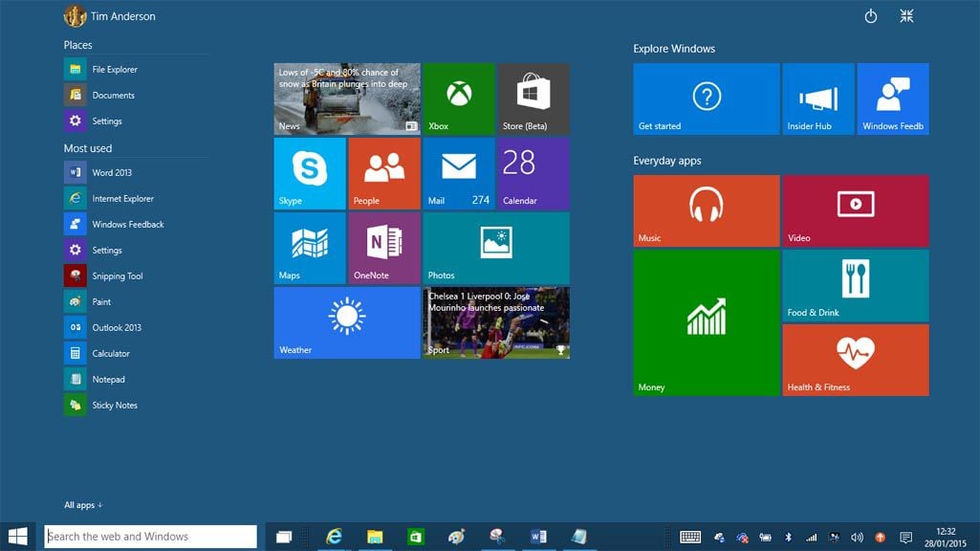Open Paint from the taskbar
This screenshot has width=980, height=551.
point(456,537)
